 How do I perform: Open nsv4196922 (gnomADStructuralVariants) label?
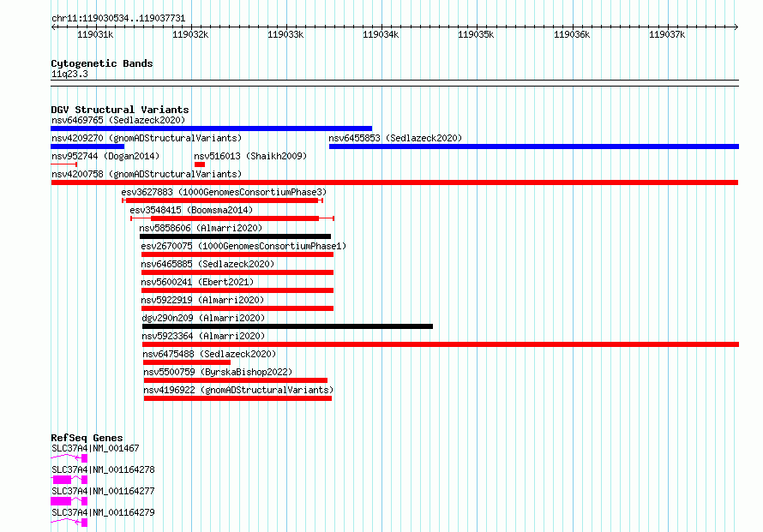tap(238, 390)
